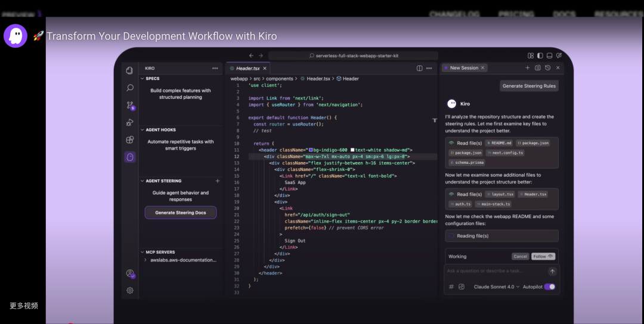Click the text-white color swatch in code
Image resolution: width=644 pixels, height=324 pixels.
(352, 150)
